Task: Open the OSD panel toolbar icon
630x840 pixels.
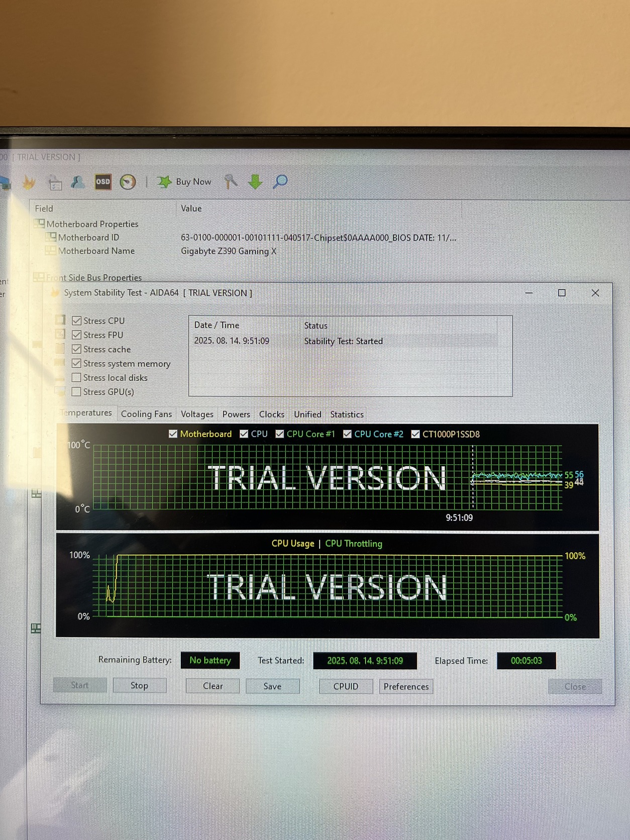Action: click(103, 182)
